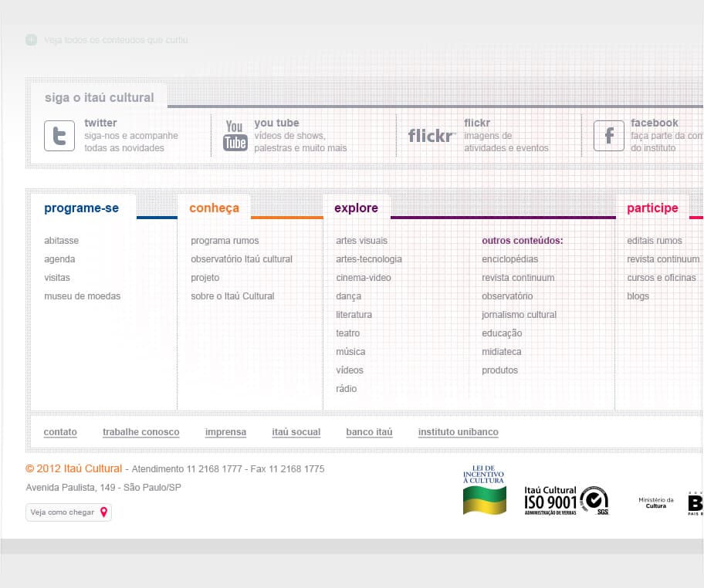Go to the enciclopédias link
The height and width of the screenshot is (588, 704).
point(509,259)
